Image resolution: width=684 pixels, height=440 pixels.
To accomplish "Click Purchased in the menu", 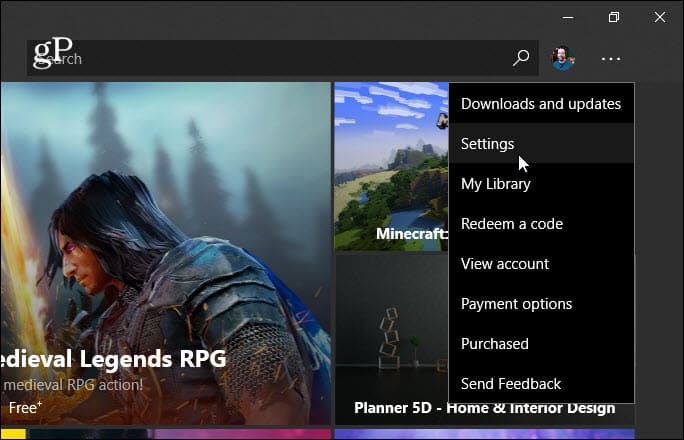I will point(541,344).
